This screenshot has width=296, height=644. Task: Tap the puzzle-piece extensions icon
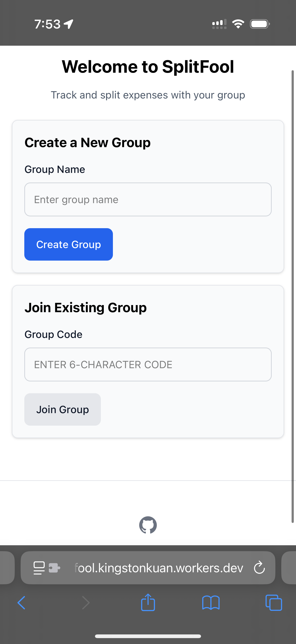[54, 568]
